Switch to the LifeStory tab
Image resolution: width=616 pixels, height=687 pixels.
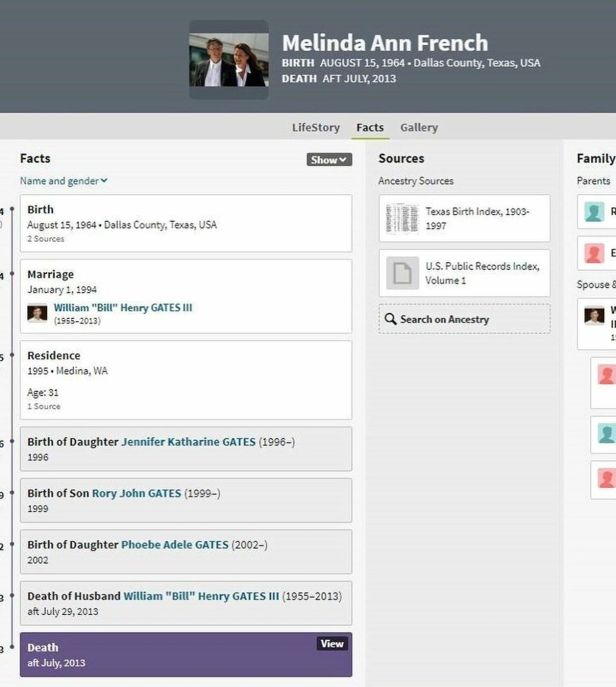pyautogui.click(x=315, y=127)
